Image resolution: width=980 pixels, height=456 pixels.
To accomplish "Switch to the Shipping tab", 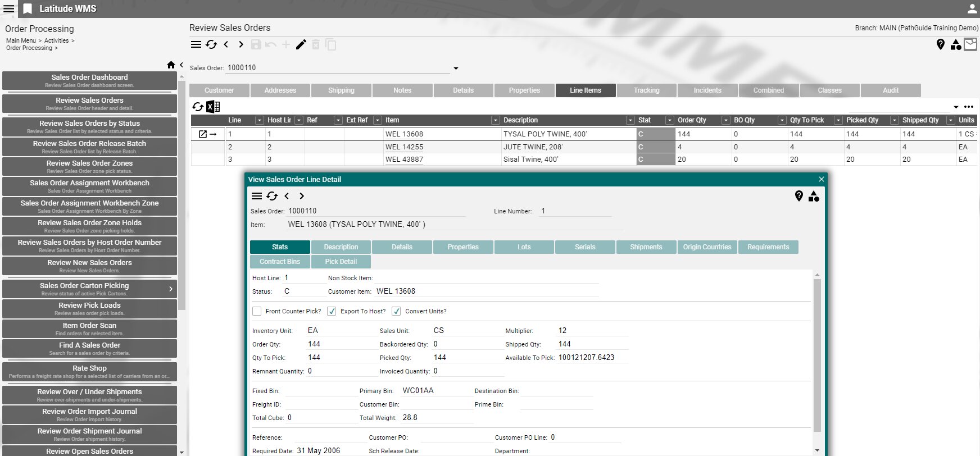I will (341, 90).
